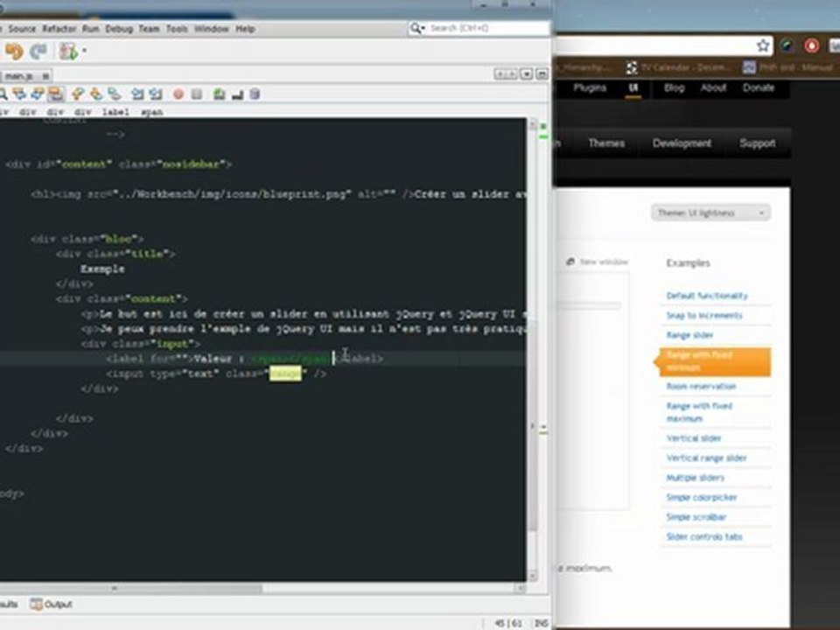Open the Tools menu
The height and width of the screenshot is (630, 840).
[177, 28]
